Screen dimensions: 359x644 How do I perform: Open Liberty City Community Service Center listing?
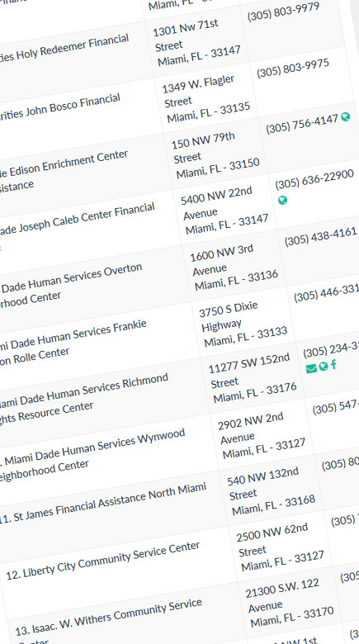coord(103,561)
